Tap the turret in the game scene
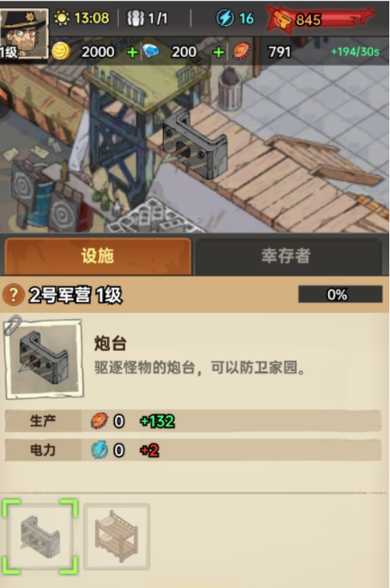 click(195, 145)
